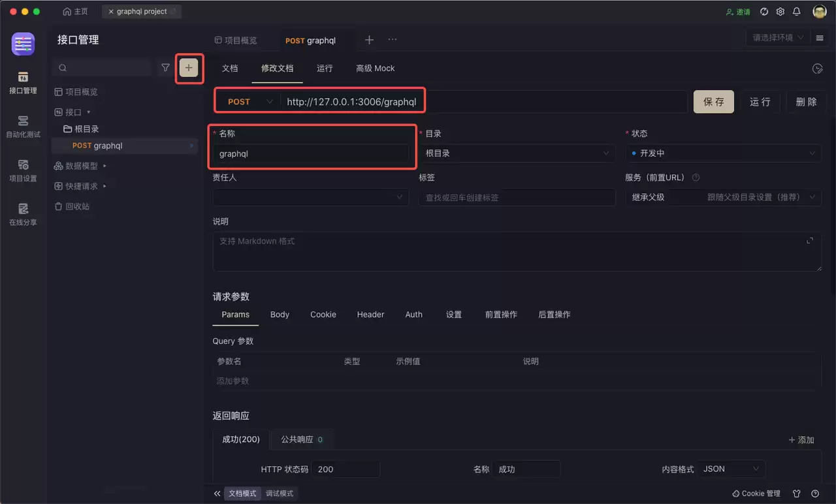Go to 主页 home tab
This screenshot has height=504, width=836.
tap(75, 12)
